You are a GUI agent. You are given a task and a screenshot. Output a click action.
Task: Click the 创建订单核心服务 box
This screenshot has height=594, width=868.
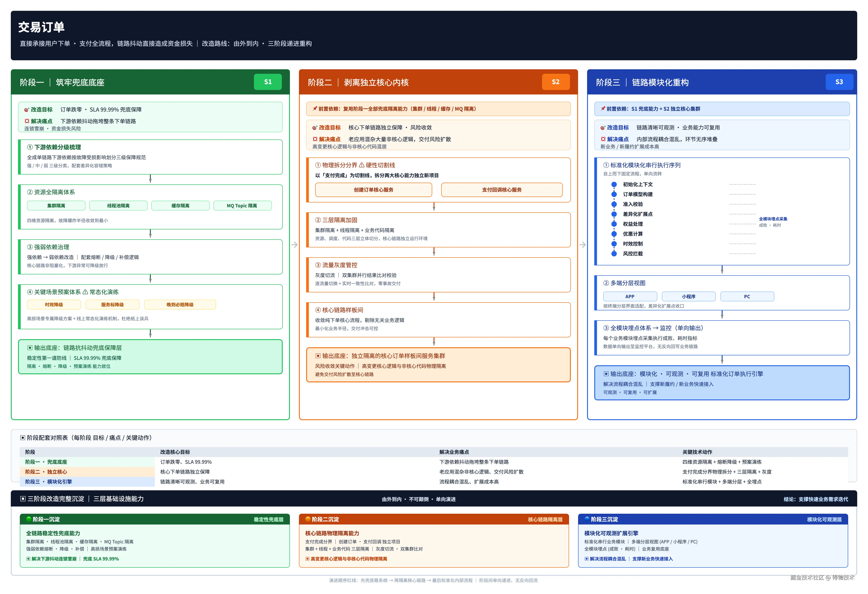373,190
